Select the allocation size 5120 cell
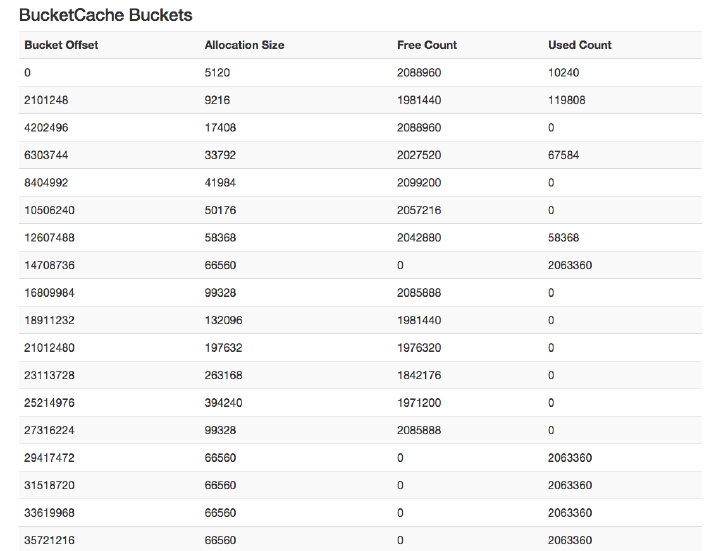The height and width of the screenshot is (551, 721). (x=217, y=73)
